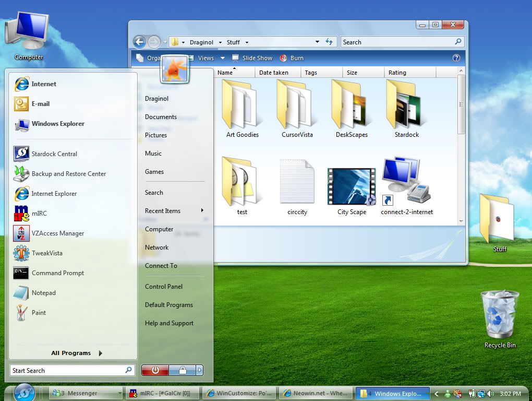Launch TweakVista

pyautogui.click(x=38, y=253)
